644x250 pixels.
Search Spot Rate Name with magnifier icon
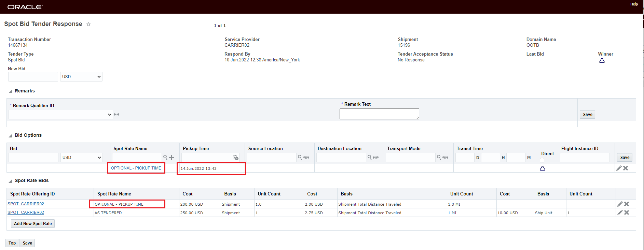click(165, 158)
